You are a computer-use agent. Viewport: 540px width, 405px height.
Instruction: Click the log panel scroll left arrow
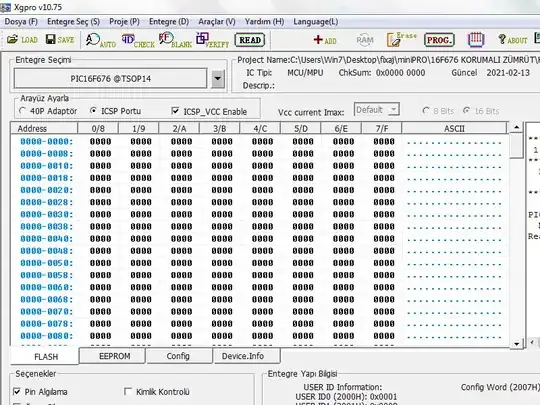532,342
